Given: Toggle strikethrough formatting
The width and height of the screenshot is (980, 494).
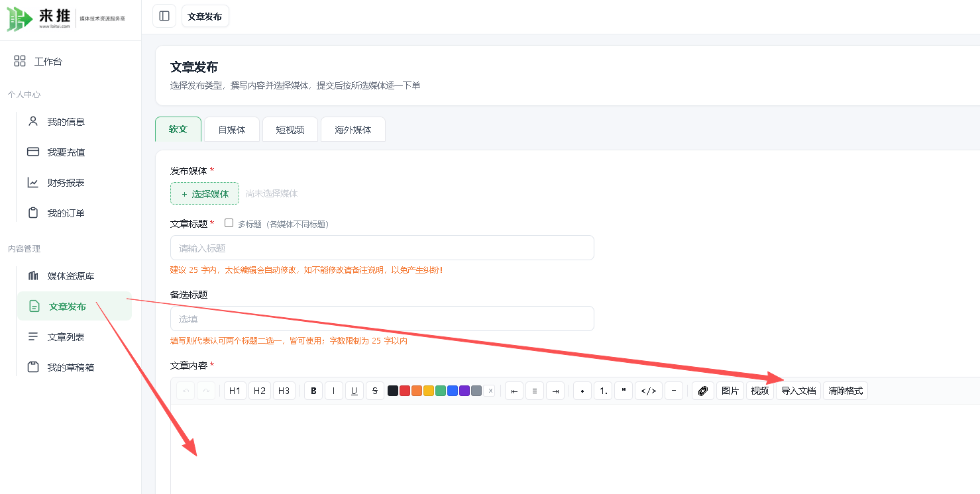Looking at the screenshot, I should click(x=375, y=391).
